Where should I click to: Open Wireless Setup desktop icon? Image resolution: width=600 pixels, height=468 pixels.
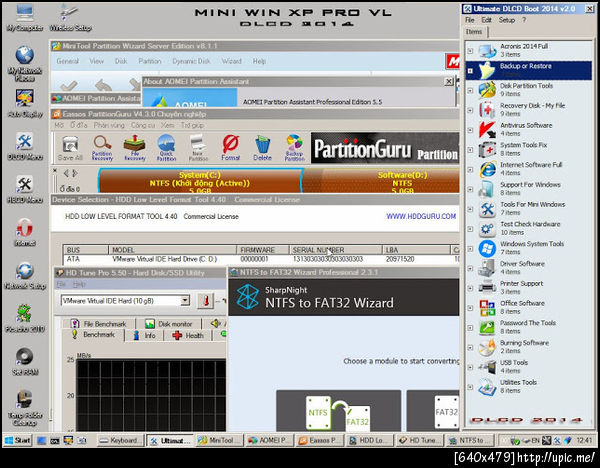70,16
